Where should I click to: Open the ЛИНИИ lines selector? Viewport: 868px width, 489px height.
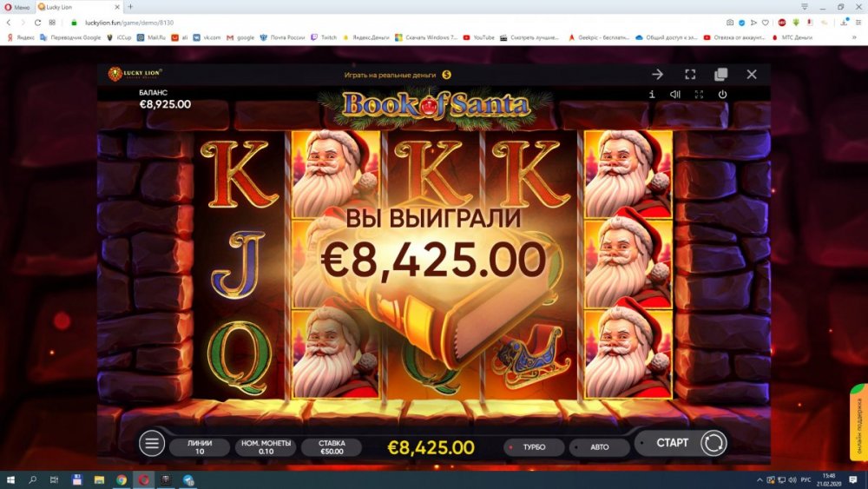[200, 447]
